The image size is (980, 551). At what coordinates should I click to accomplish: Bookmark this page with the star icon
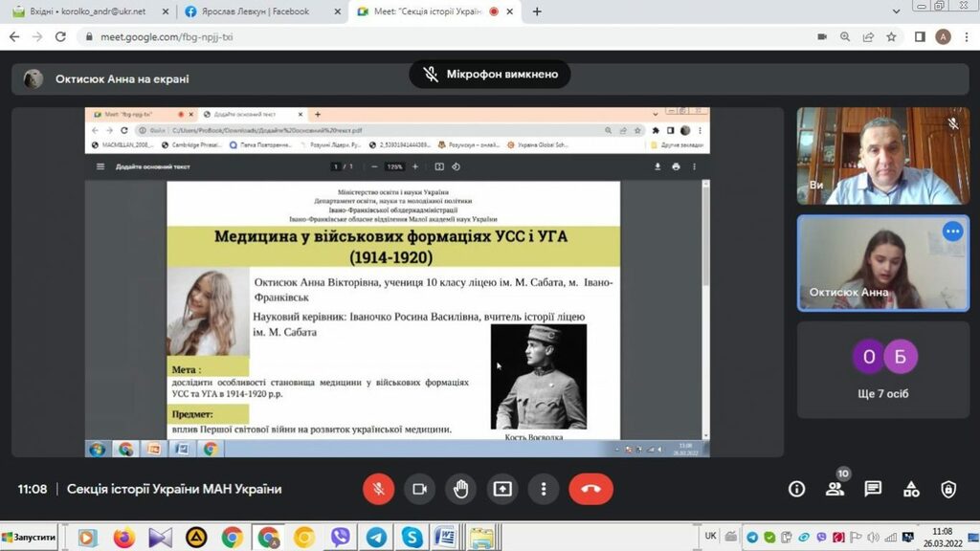click(892, 37)
